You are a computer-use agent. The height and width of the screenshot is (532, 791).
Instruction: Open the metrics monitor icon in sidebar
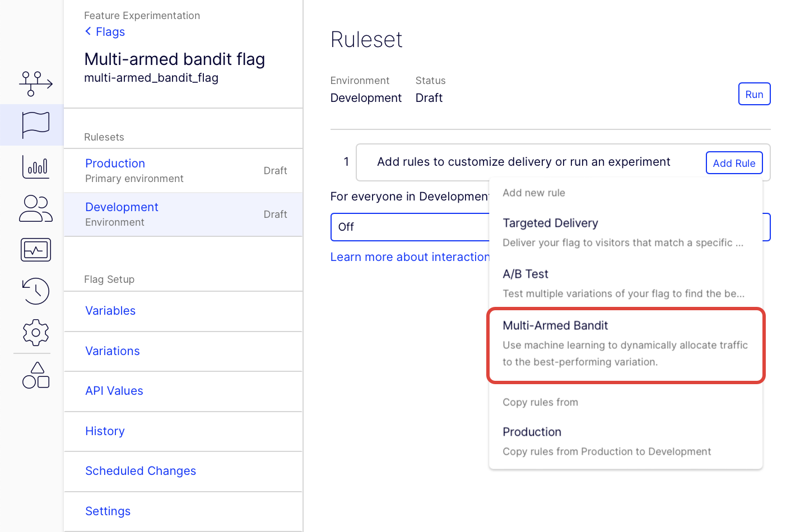pos(35,250)
